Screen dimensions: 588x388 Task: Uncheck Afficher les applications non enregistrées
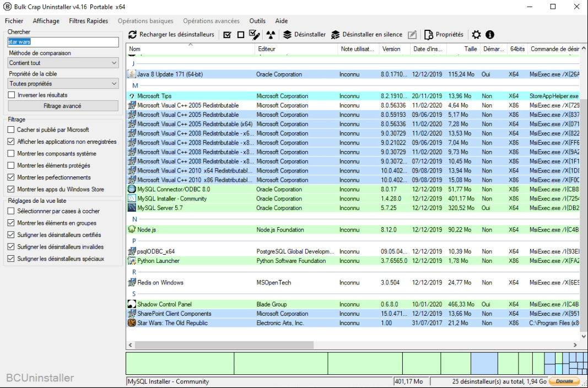pos(11,142)
